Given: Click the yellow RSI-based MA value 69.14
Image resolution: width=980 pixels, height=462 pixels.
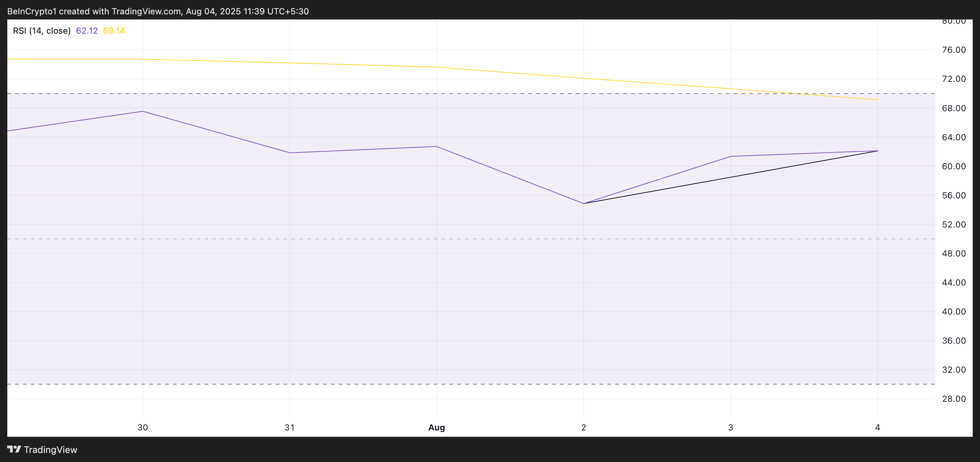Looking at the screenshot, I should pos(114,31).
